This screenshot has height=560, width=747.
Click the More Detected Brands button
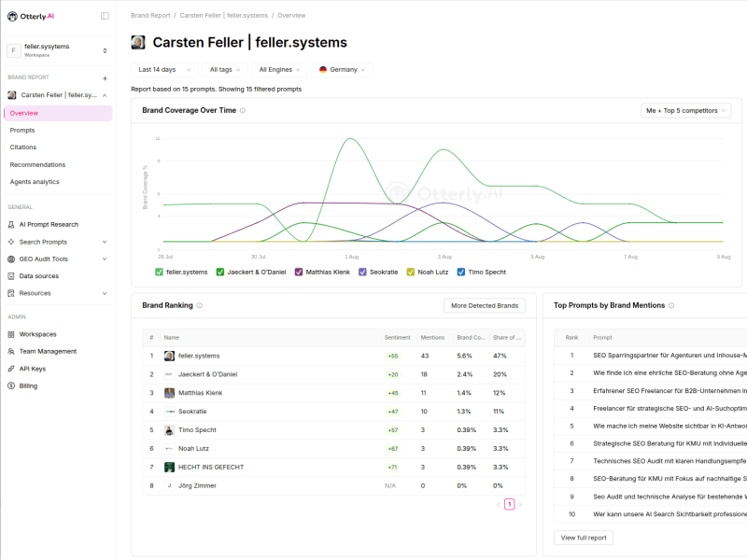click(485, 306)
